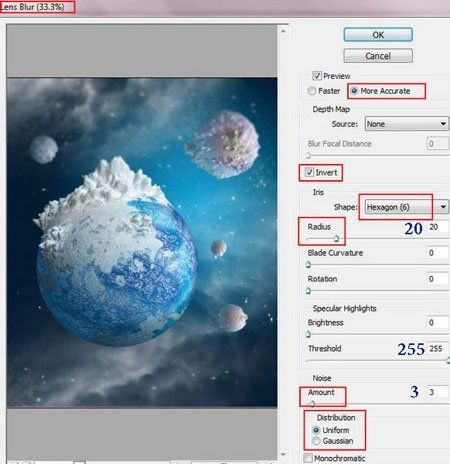Click the Noise Amount value field
This screenshot has height=464, width=450.
pos(438,392)
